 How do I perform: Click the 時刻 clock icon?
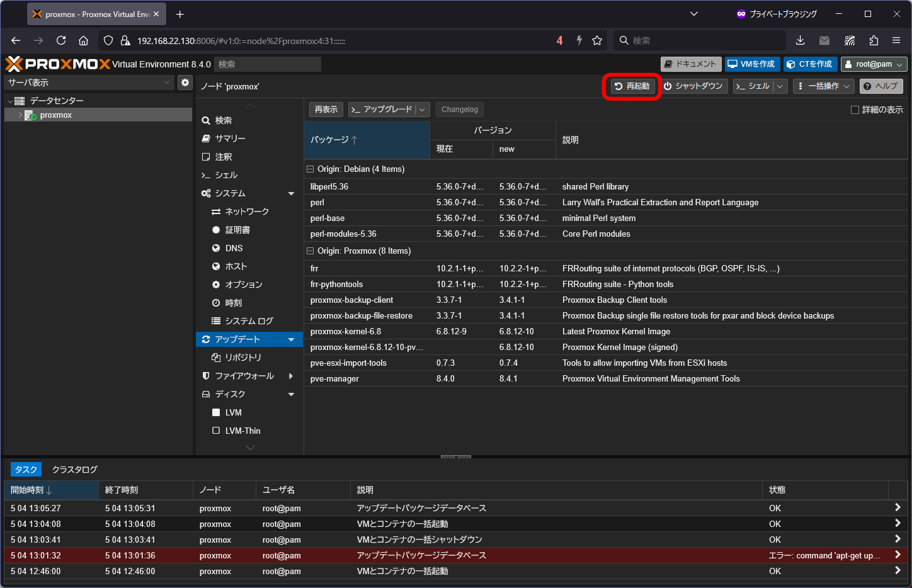[x=216, y=303]
